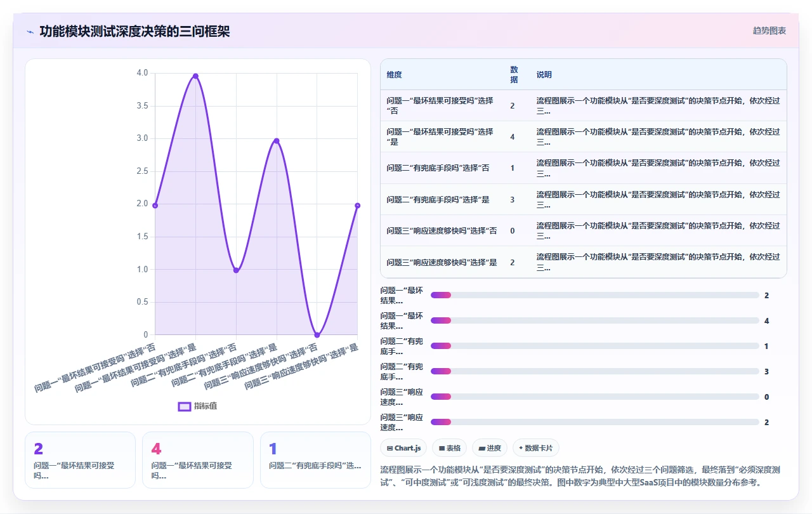Screen dimensions: 812x514
Task: Select table row with data value 3
Action: click(x=583, y=199)
